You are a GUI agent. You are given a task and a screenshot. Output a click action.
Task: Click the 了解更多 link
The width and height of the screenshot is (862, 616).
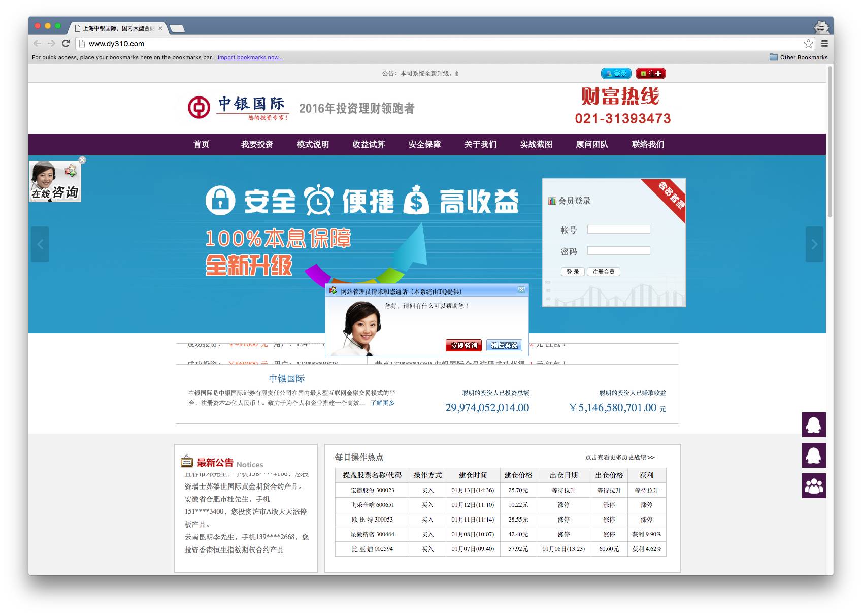[382, 403]
